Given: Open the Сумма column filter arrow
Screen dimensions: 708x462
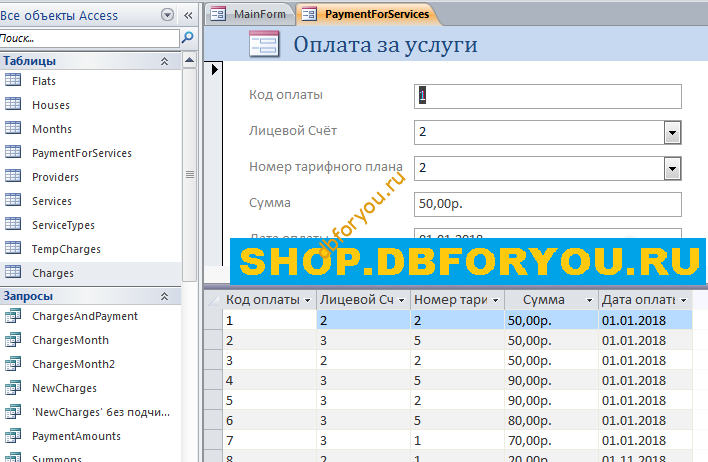Looking at the screenshot, I should click(589, 300).
